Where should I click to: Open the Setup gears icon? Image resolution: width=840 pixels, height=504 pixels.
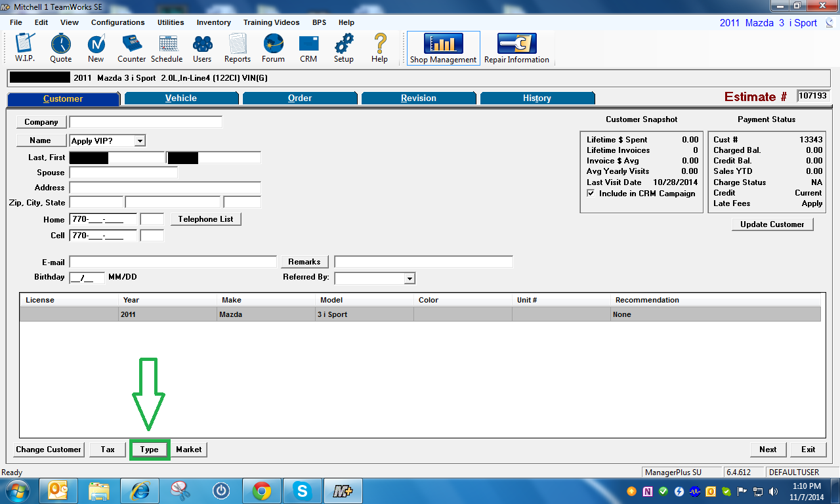pyautogui.click(x=344, y=48)
